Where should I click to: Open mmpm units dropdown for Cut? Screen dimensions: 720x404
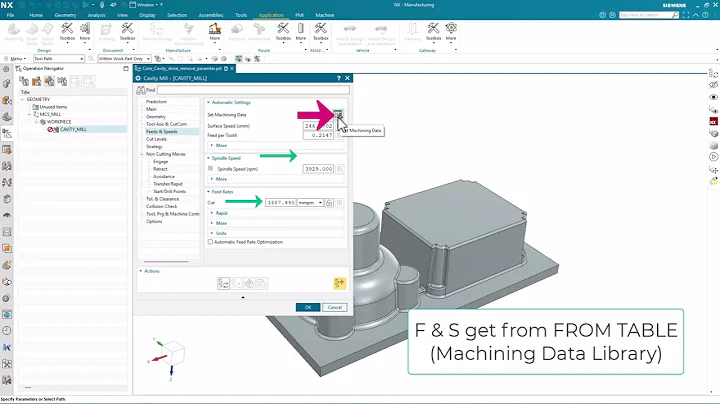[x=310, y=202]
